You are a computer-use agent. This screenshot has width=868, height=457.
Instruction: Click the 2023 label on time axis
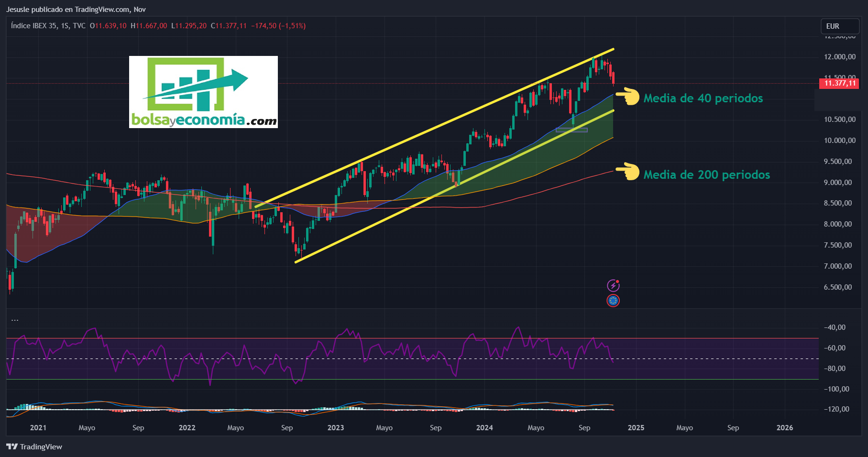coord(336,428)
